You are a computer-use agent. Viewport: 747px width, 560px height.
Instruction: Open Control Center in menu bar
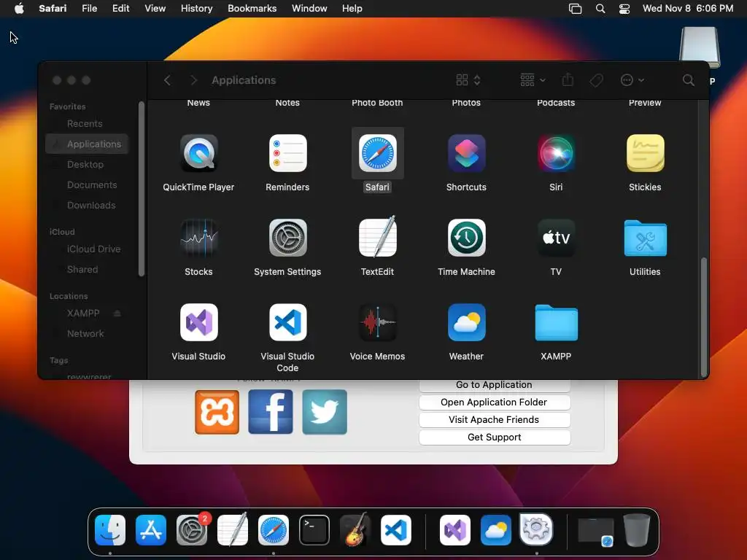point(624,8)
